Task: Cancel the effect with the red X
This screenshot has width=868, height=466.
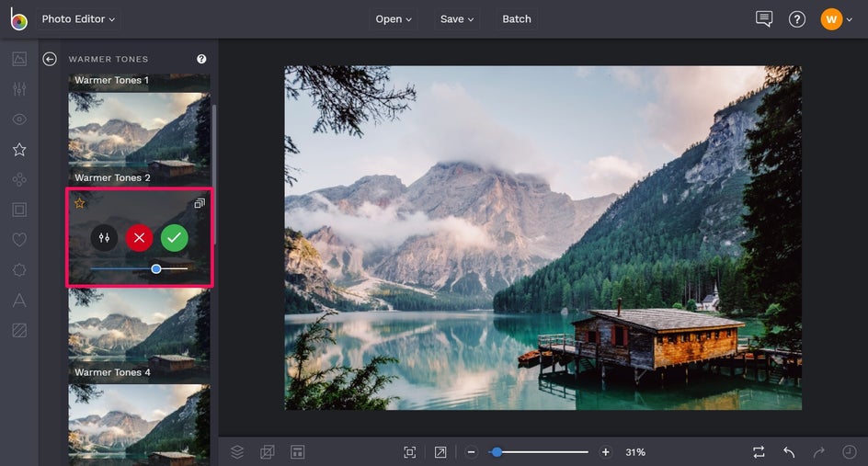Action: pyautogui.click(x=139, y=238)
